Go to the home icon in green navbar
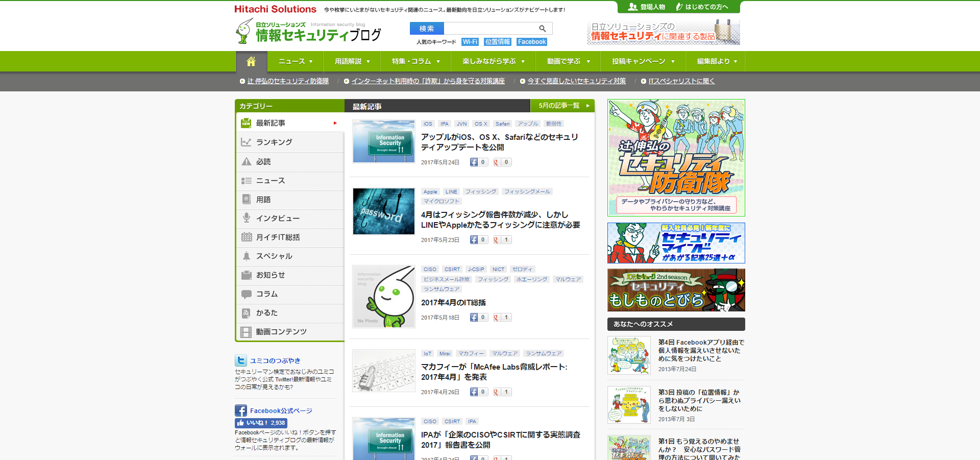980x460 pixels. [251, 61]
